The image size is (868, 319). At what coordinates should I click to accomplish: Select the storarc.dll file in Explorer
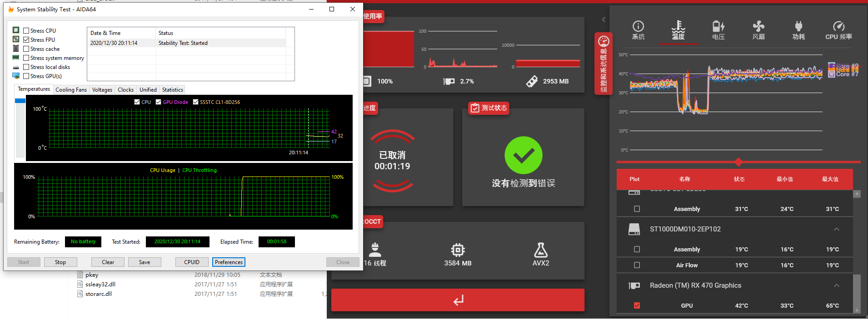click(98, 294)
